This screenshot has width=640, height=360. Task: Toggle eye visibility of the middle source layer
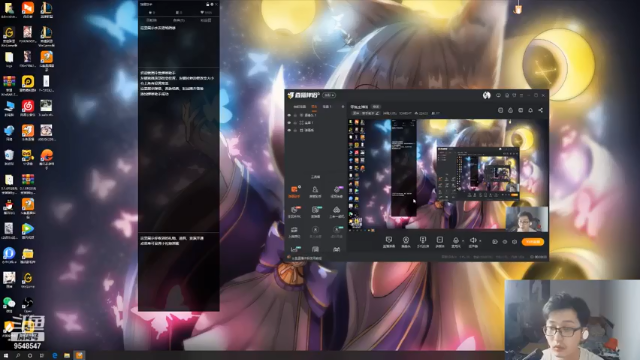click(289, 122)
